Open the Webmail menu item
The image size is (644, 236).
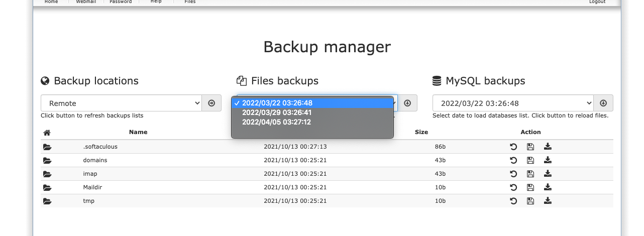point(86,2)
